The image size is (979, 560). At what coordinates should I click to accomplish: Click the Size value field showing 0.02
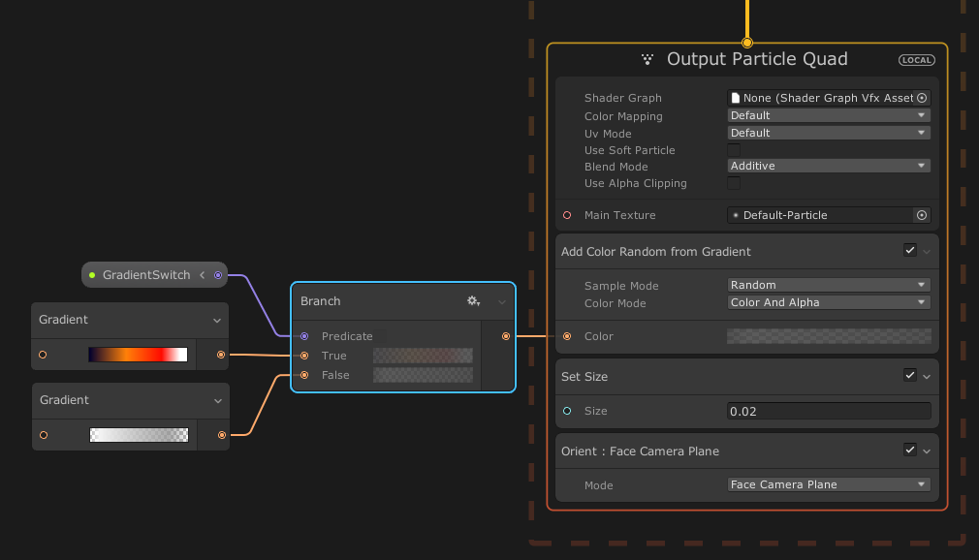828,411
